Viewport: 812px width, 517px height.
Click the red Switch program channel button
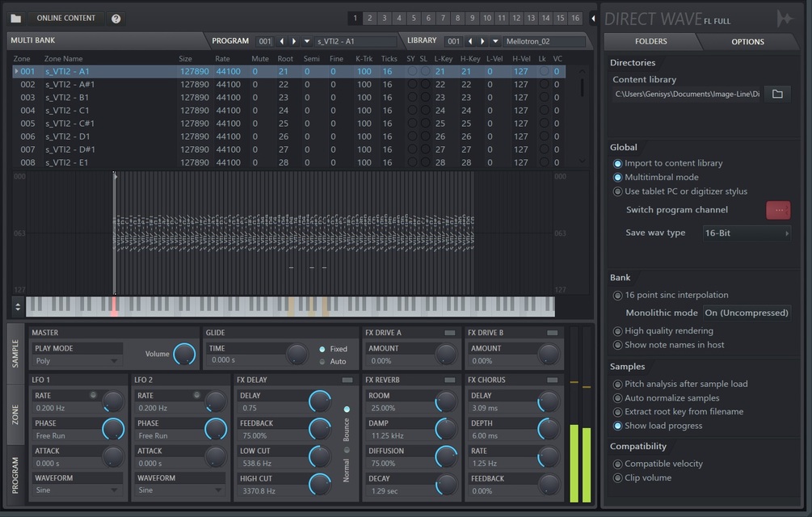pos(778,210)
